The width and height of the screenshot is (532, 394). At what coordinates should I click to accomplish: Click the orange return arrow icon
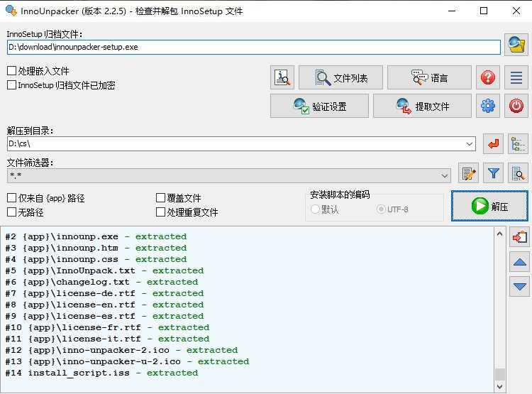pos(493,144)
